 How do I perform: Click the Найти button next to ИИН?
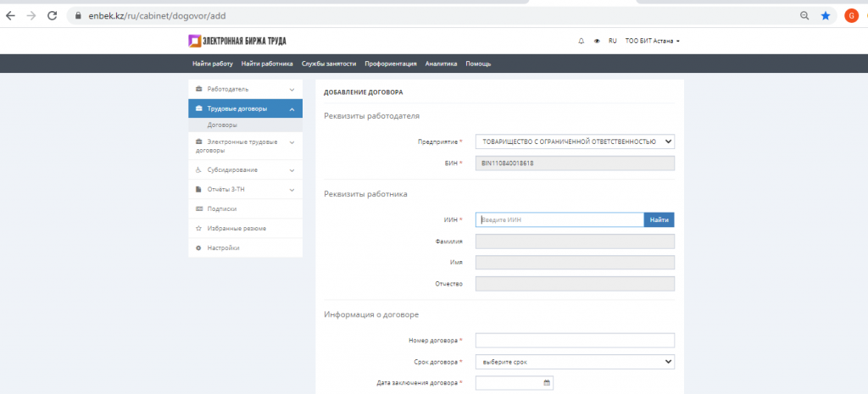pyautogui.click(x=659, y=219)
